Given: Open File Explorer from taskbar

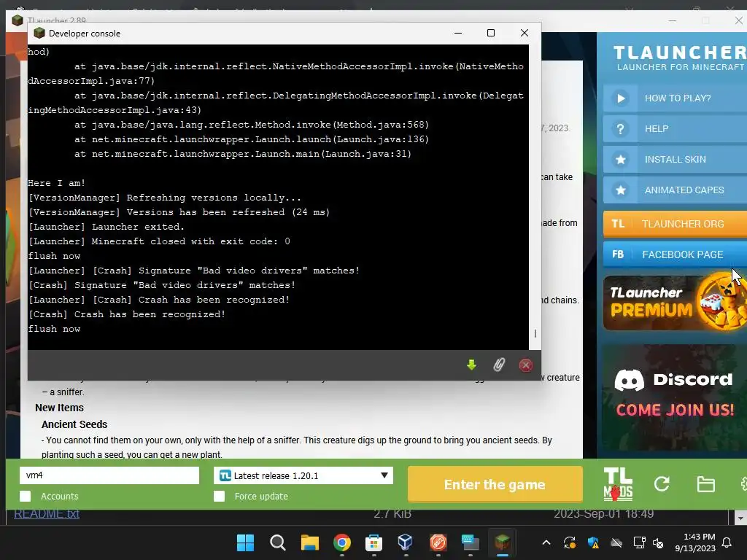Looking at the screenshot, I should [x=309, y=542].
